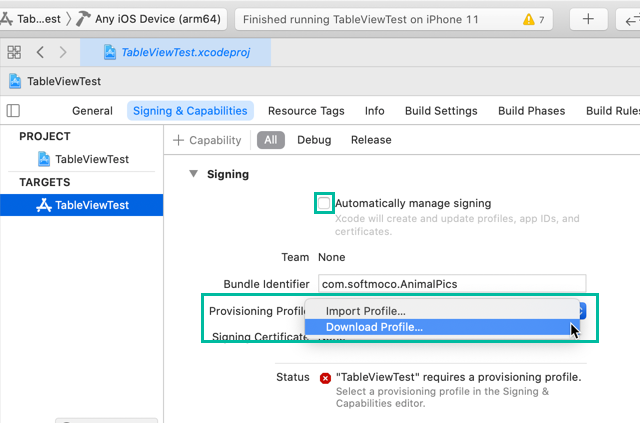640x423 pixels.
Task: Select the TableViewTest.xcodeproj editor tab
Action: point(176,52)
